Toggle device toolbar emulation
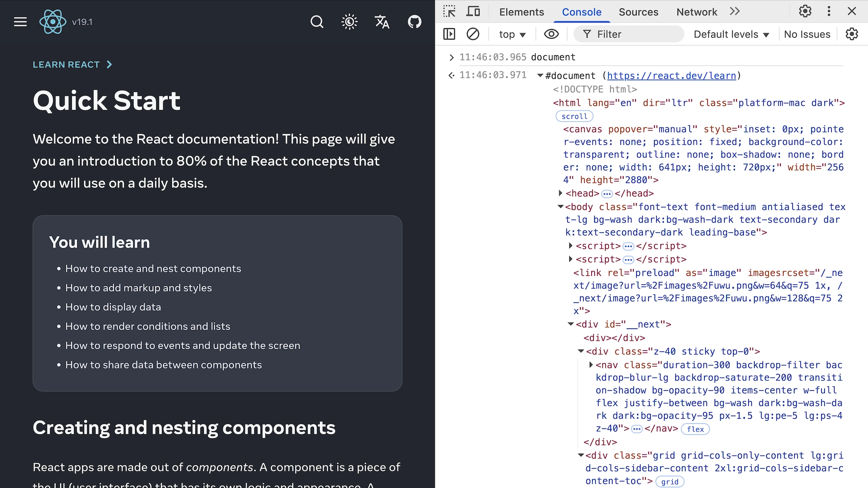The height and width of the screenshot is (488, 868). [x=473, y=11]
